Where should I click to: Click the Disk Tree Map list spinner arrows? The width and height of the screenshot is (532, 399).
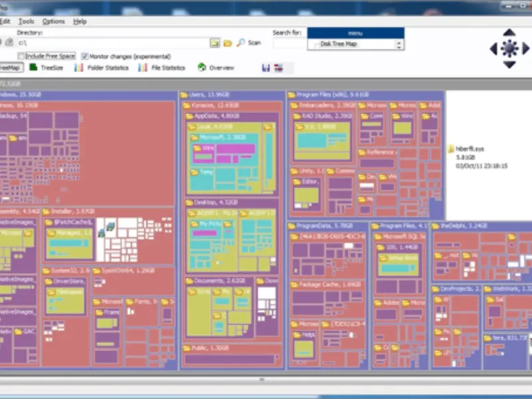[398, 45]
